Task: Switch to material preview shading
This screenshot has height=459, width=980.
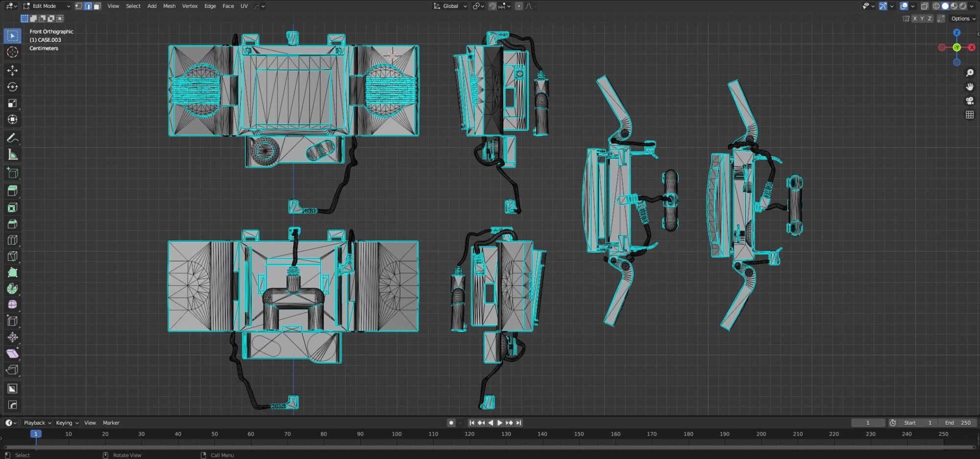Action: (954, 6)
